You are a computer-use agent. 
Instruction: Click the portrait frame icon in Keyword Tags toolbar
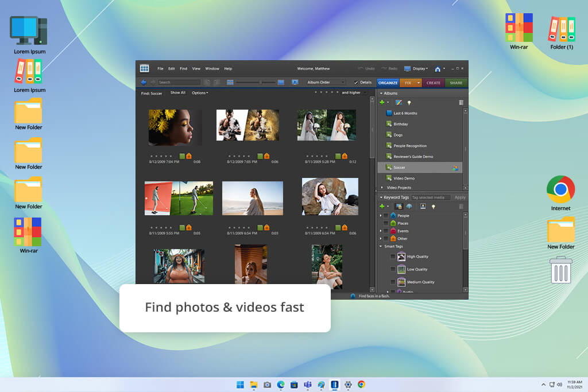click(423, 206)
